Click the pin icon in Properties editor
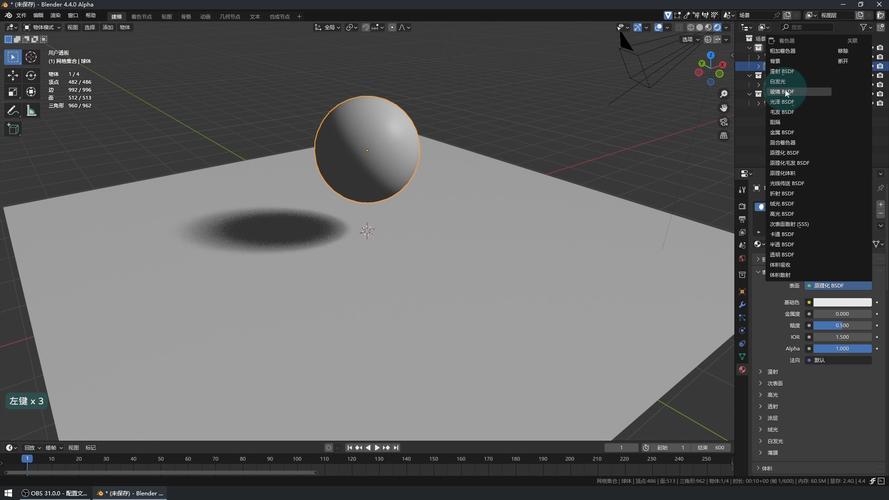Viewport: 889px width, 500px height. (x=880, y=188)
